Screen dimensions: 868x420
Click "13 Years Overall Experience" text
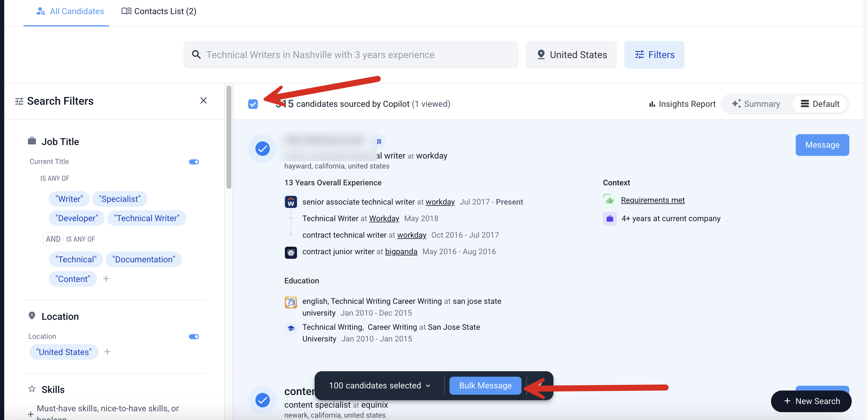coord(333,182)
